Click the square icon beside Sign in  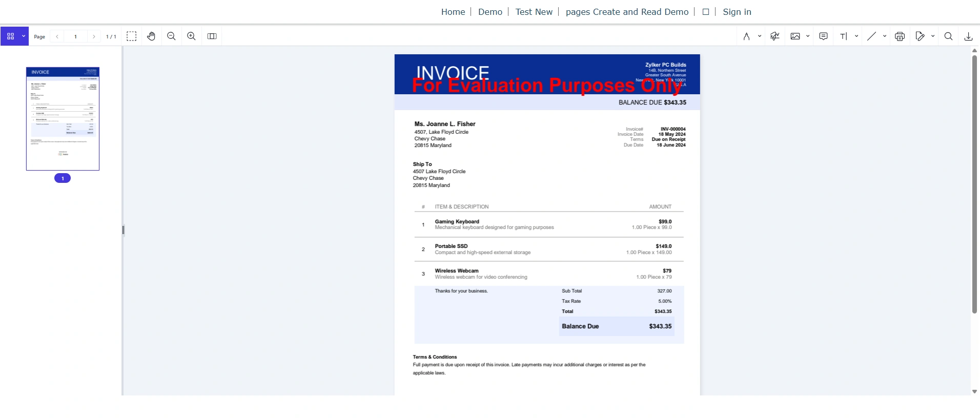click(706, 12)
